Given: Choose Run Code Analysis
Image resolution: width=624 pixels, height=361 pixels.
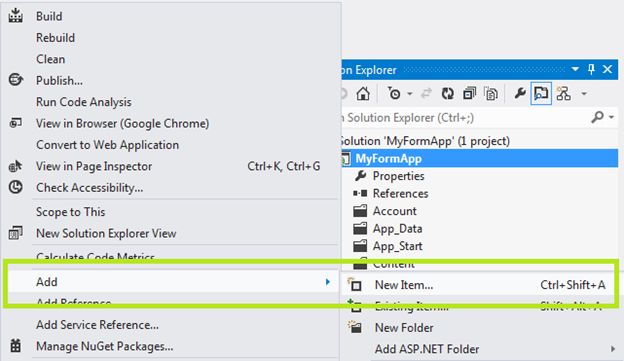Looking at the screenshot, I should point(171,102).
